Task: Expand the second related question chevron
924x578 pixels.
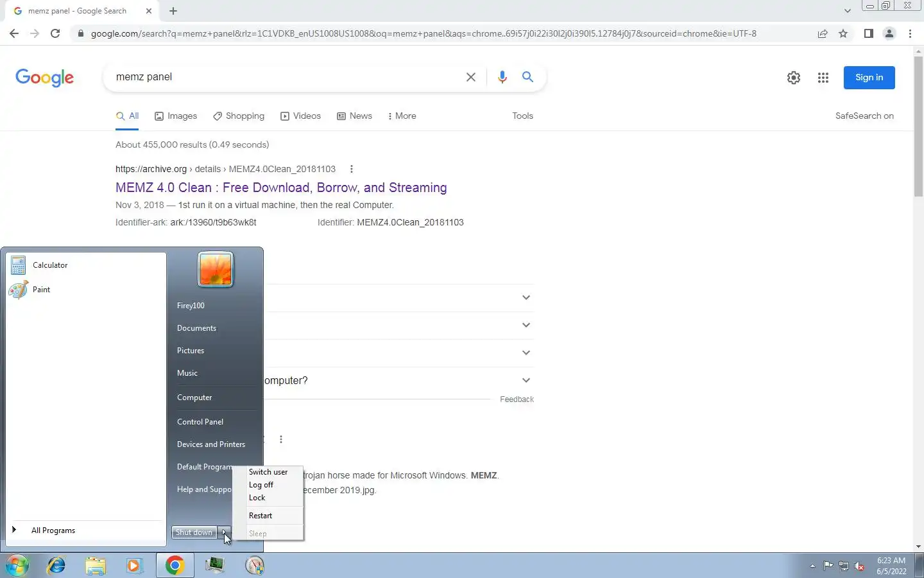Action: [x=526, y=325]
